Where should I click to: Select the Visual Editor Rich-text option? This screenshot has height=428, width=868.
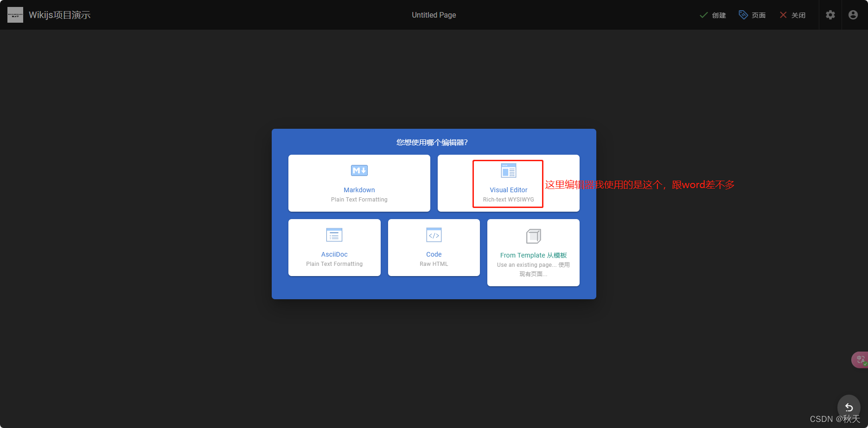[508, 183]
